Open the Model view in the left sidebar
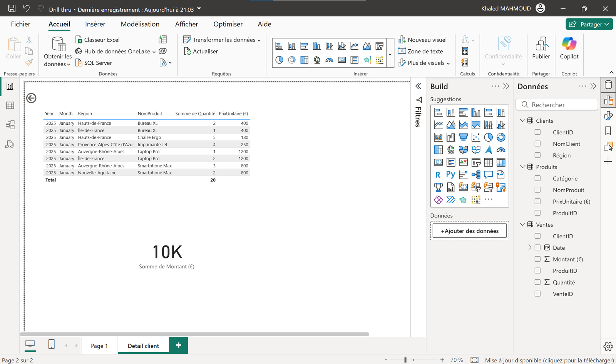Image resolution: width=616 pixels, height=364 pixels. click(x=10, y=125)
